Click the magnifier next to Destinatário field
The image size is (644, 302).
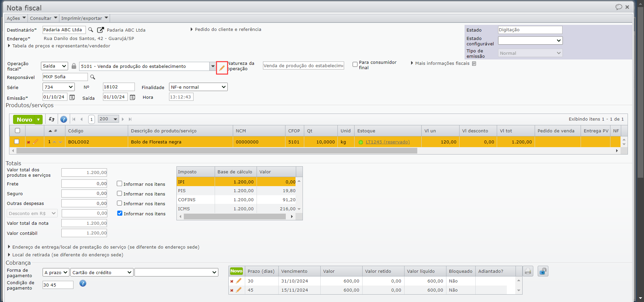point(91,30)
